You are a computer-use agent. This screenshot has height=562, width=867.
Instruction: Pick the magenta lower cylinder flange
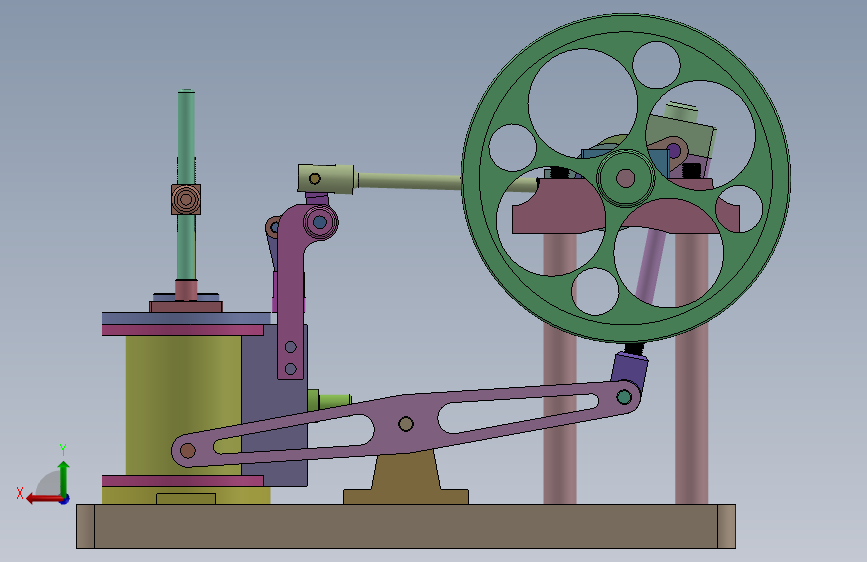182,481
